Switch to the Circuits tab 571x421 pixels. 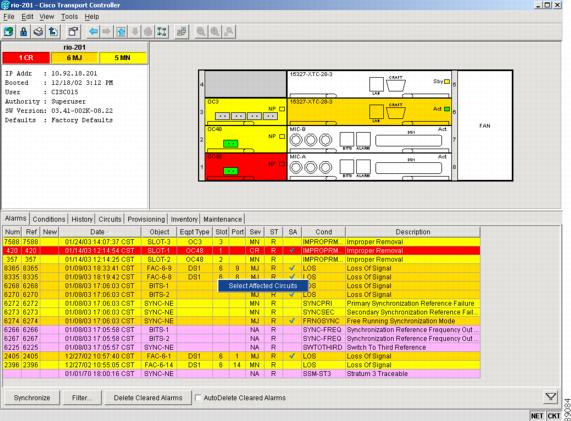pyautogui.click(x=110, y=219)
